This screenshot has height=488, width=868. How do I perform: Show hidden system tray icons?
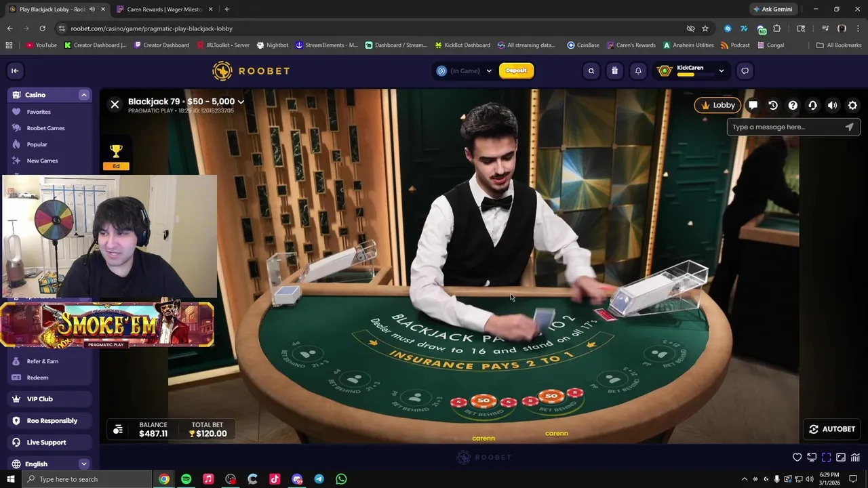745,479
